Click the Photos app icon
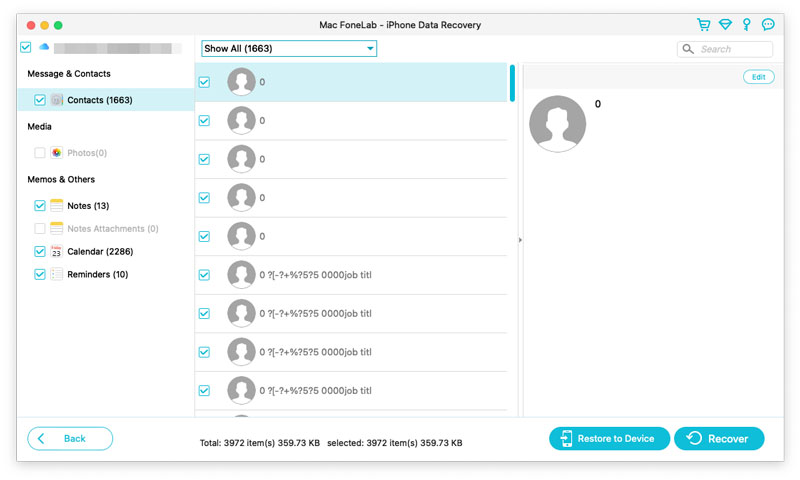The height and width of the screenshot is (480, 800). coord(57,153)
